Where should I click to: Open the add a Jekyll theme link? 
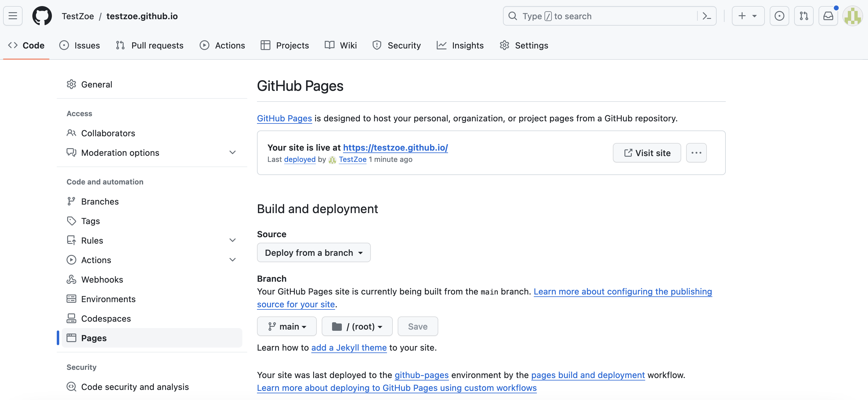click(349, 348)
